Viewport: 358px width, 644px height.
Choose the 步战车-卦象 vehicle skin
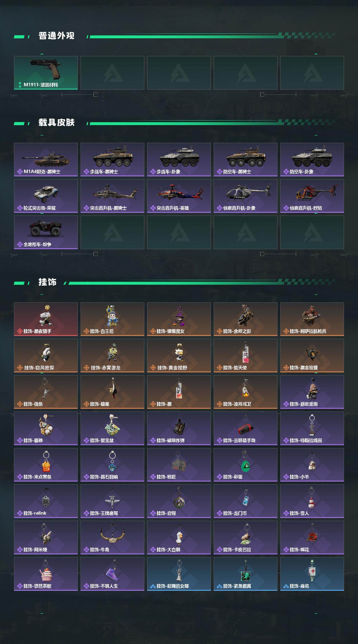pyautogui.click(x=179, y=160)
